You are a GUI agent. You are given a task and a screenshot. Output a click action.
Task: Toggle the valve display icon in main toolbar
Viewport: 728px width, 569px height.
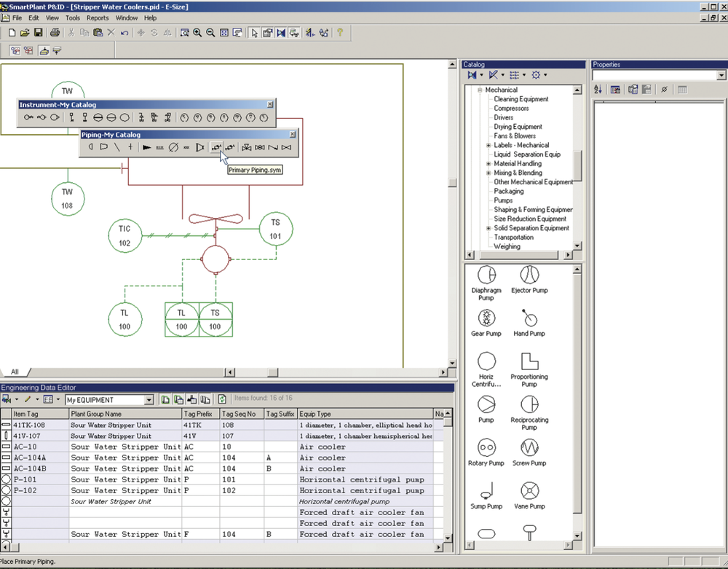(281, 33)
